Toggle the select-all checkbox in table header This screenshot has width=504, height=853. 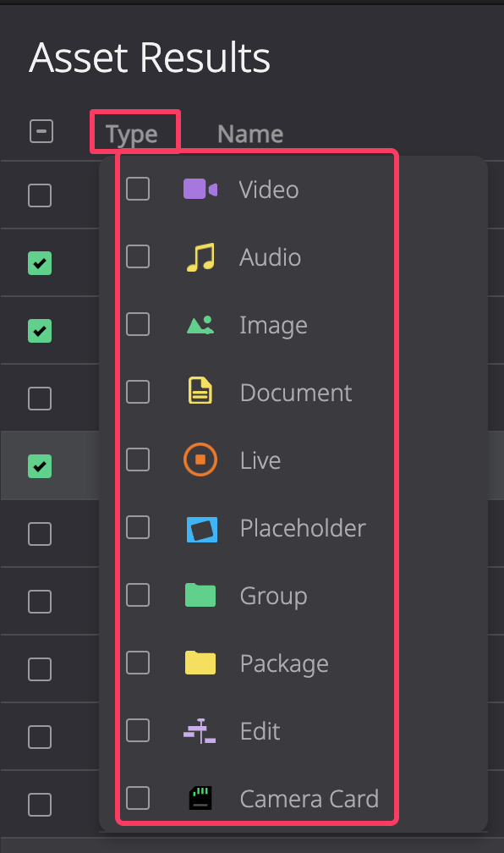point(41,132)
